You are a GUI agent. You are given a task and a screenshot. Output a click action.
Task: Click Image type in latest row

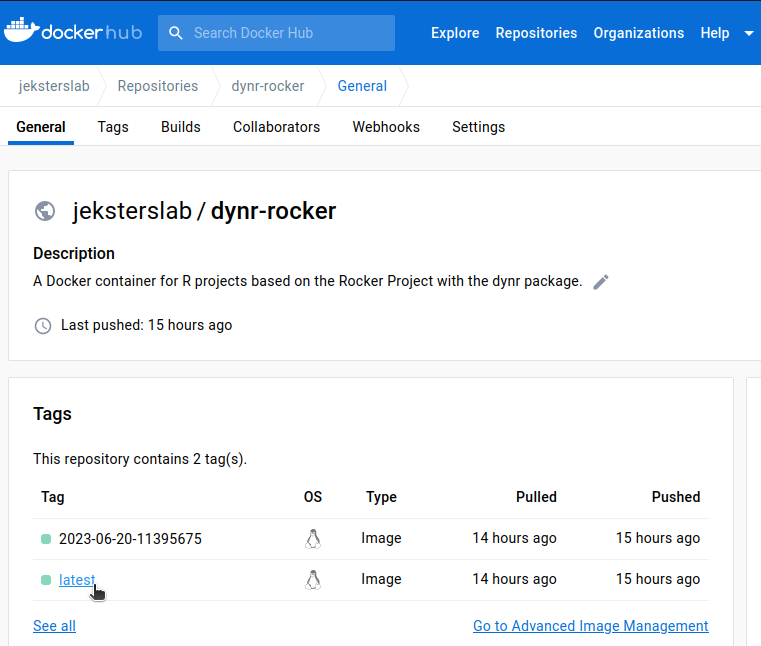point(381,579)
